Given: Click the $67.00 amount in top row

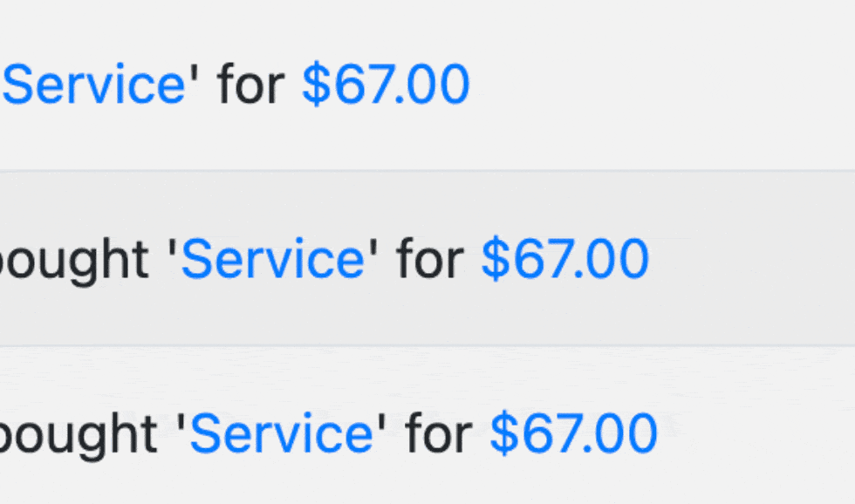Looking at the screenshot, I should coord(386,85).
